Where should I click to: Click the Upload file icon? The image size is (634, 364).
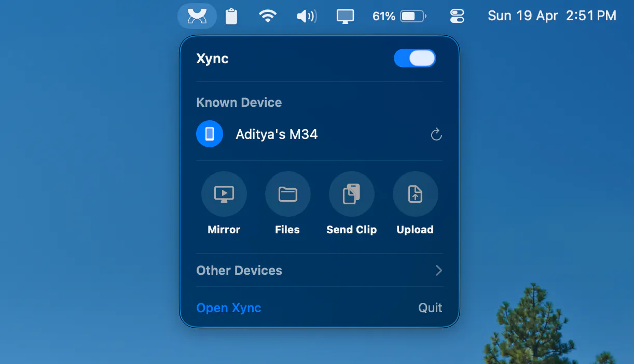click(416, 194)
